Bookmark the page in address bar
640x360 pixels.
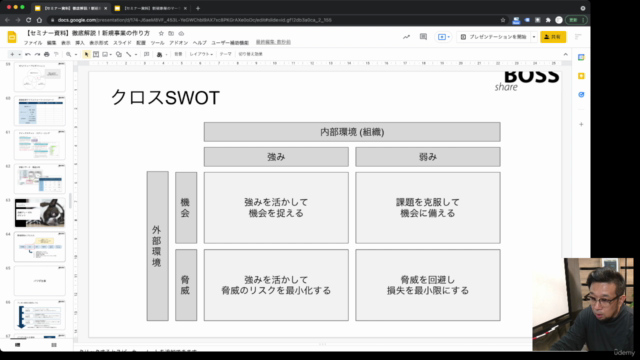tap(503, 20)
